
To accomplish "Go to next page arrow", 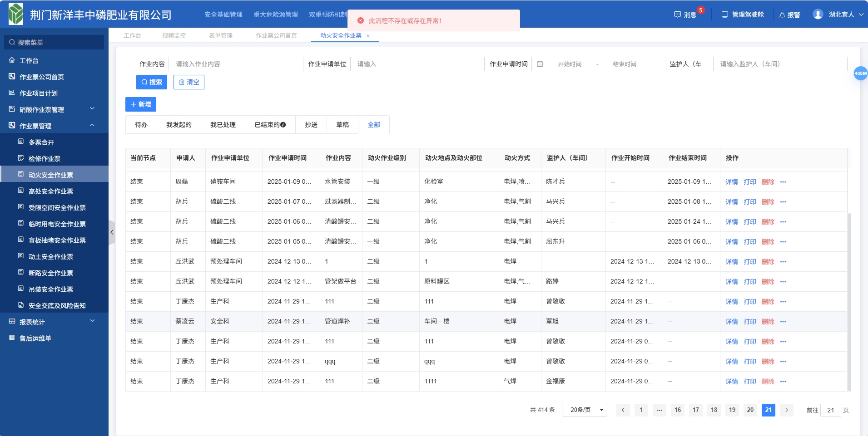I will tap(787, 410).
